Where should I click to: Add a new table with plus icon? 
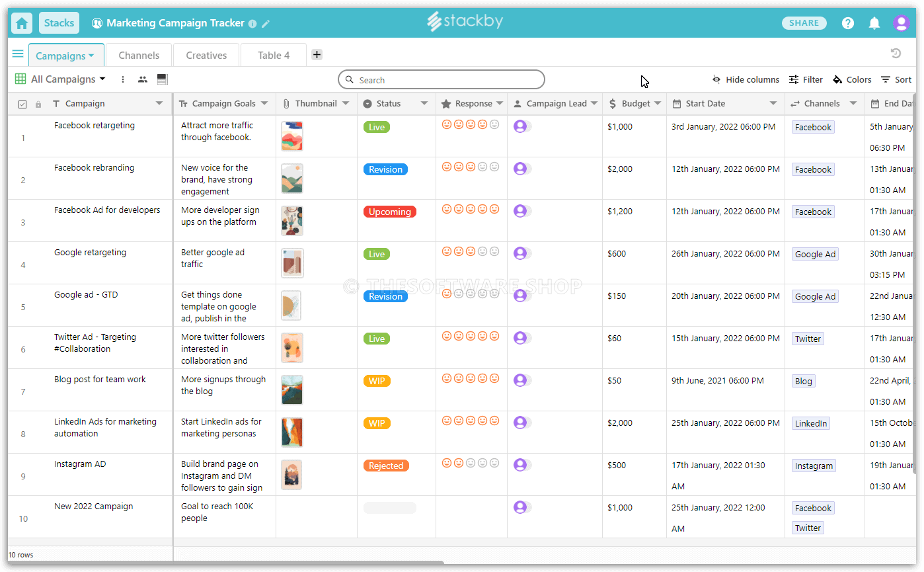(317, 55)
